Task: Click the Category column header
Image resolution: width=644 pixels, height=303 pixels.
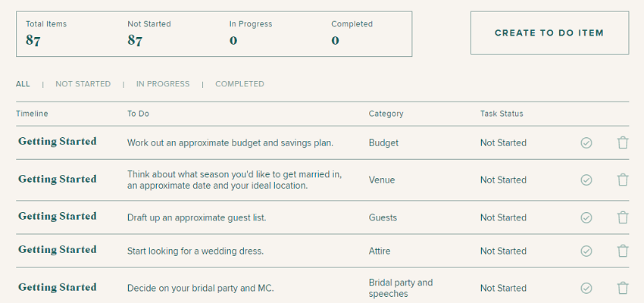Action: coord(386,114)
